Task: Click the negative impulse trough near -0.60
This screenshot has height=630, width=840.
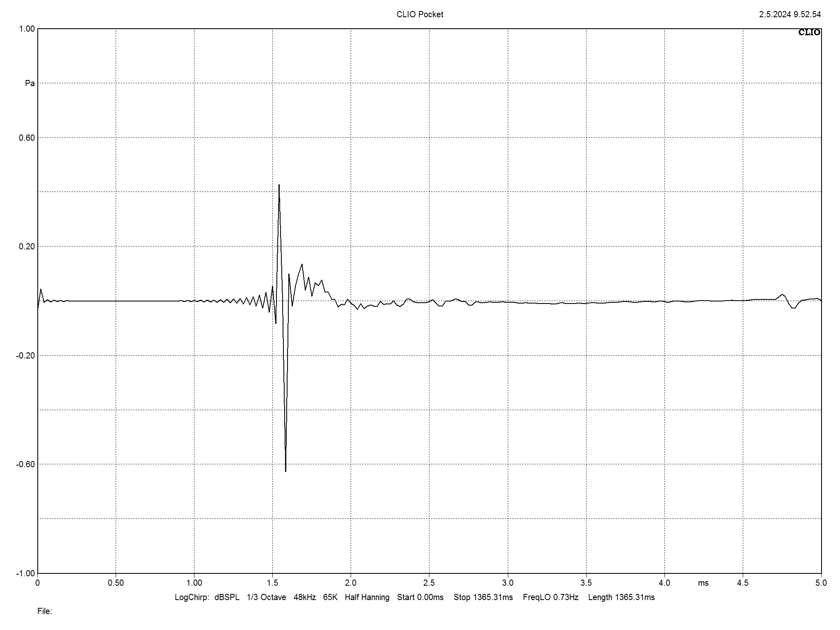Action: point(285,470)
